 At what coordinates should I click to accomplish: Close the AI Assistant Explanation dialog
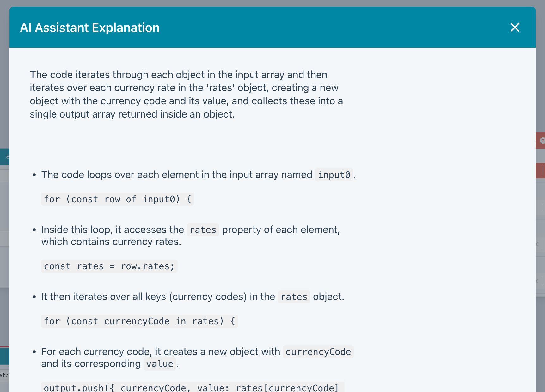point(515,28)
